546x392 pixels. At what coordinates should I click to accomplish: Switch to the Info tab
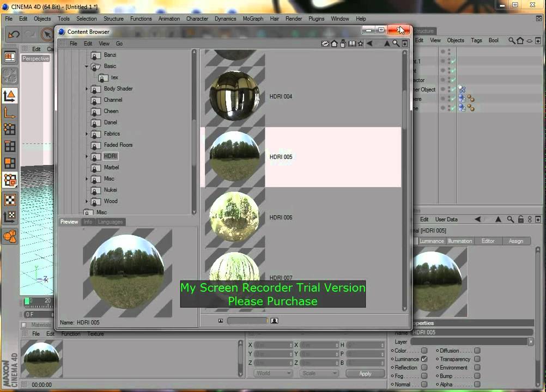(88, 222)
